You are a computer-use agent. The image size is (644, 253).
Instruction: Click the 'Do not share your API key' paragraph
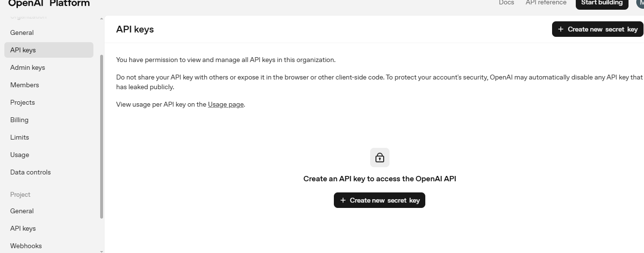pyautogui.click(x=379, y=82)
